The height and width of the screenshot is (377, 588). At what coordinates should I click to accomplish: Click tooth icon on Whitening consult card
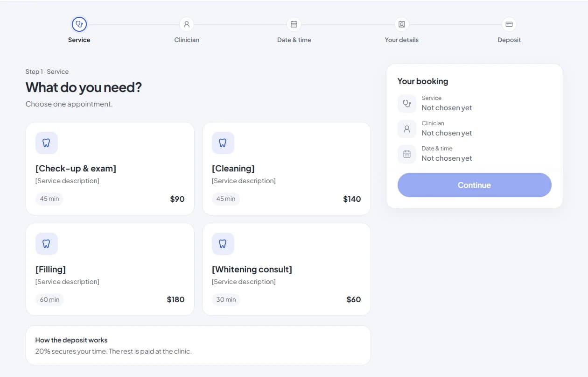point(223,244)
